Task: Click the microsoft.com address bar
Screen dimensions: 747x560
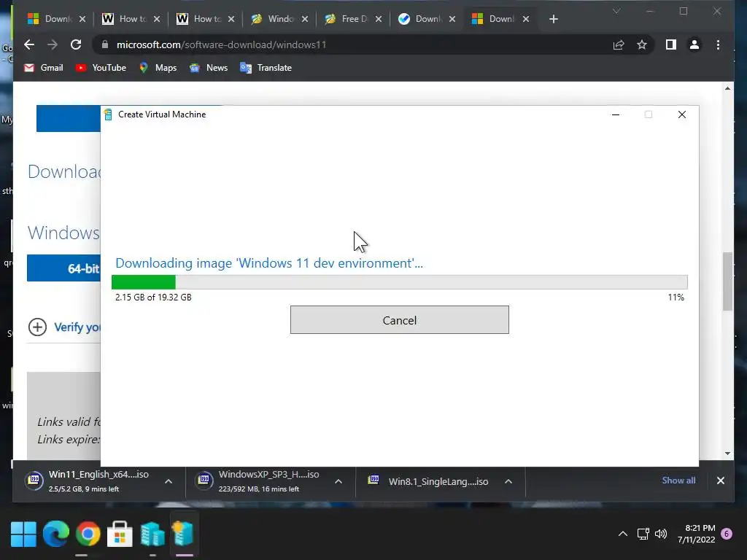Action: tap(352, 44)
